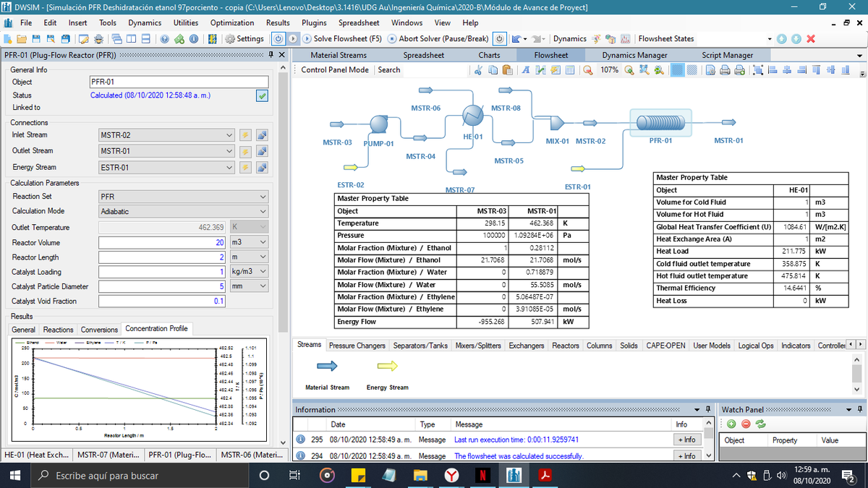Click the last run execution time message link
Screen dimensions: 868x488
click(516, 440)
